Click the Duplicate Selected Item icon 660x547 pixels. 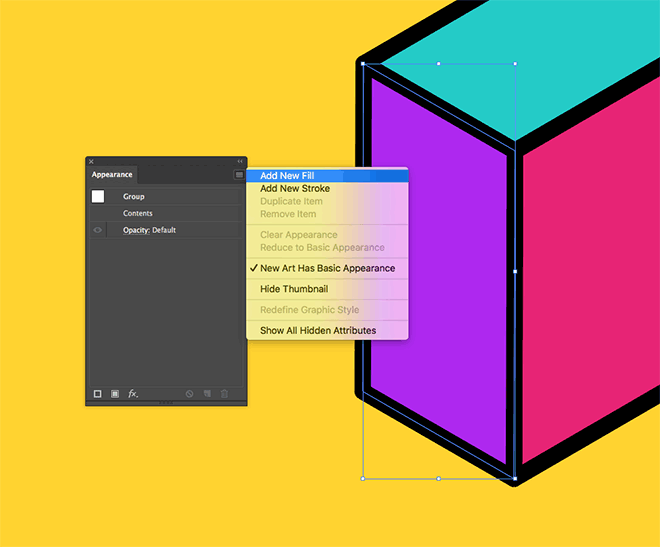(x=207, y=394)
